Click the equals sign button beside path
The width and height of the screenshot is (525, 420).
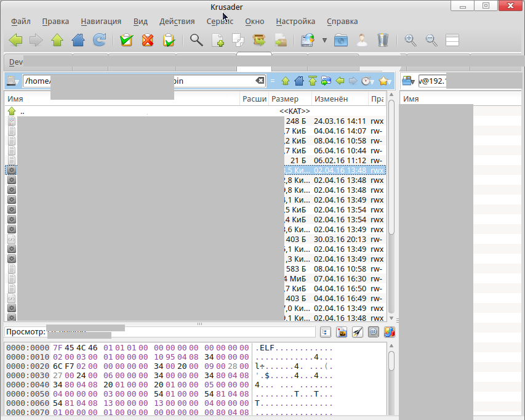point(273,81)
